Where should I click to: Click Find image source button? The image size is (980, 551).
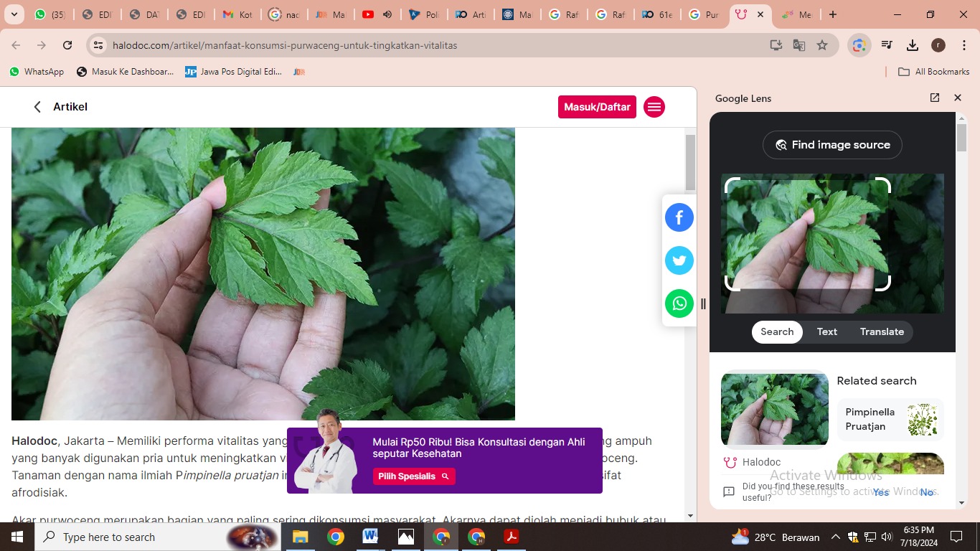tap(832, 145)
